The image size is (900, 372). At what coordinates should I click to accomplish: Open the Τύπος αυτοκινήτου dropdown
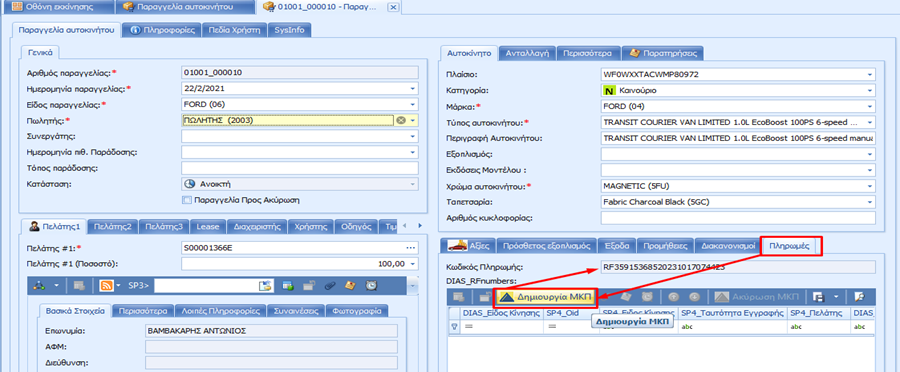(x=870, y=122)
